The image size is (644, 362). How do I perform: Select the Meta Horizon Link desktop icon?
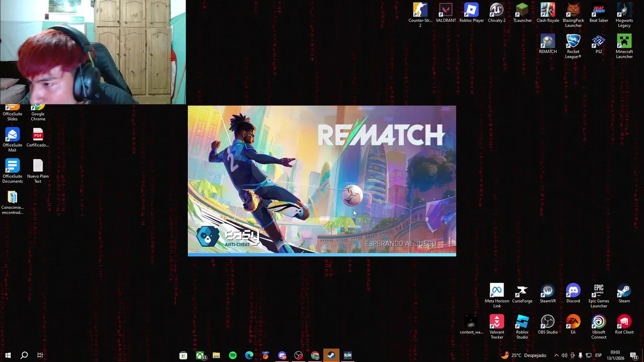(497, 296)
